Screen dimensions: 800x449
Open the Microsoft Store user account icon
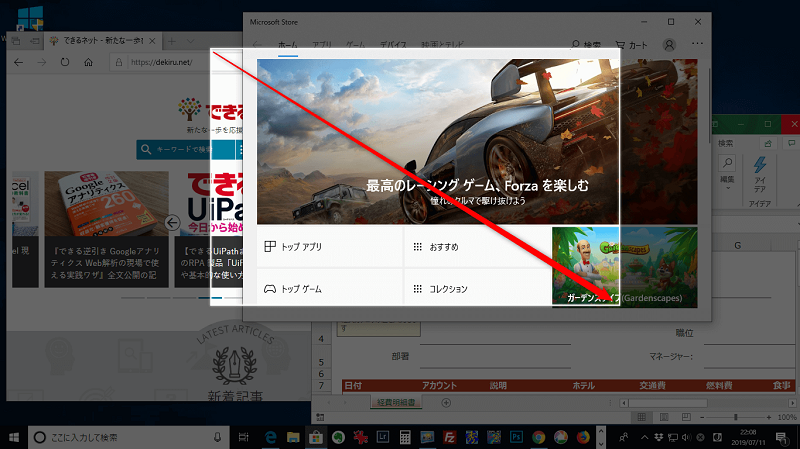pyautogui.click(x=669, y=45)
